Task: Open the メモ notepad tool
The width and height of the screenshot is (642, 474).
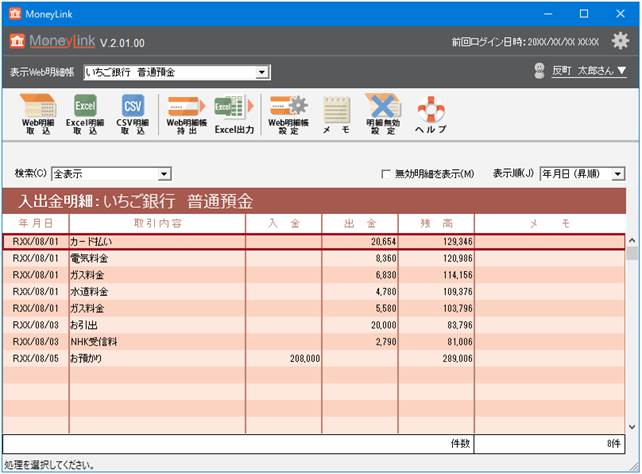Action: (x=336, y=114)
